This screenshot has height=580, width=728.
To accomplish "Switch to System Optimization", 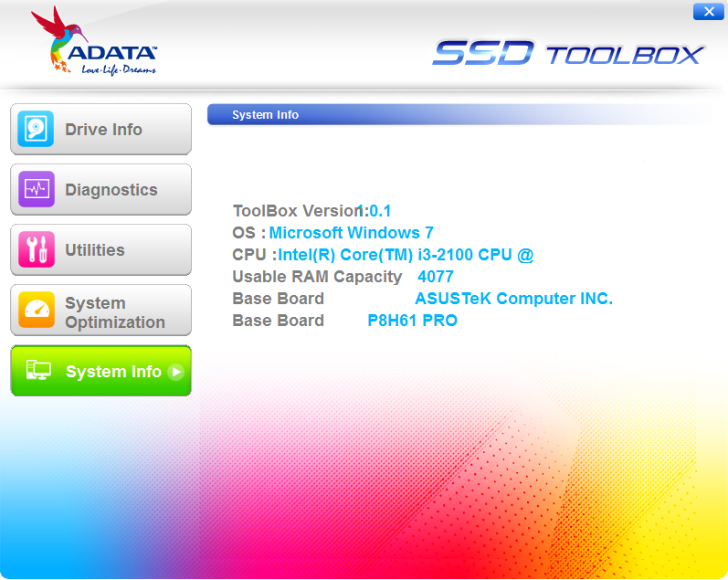I will (x=100, y=311).
